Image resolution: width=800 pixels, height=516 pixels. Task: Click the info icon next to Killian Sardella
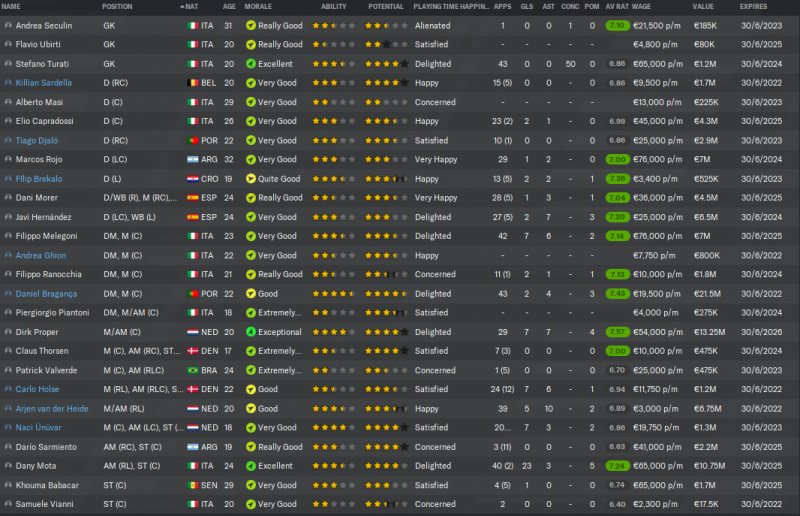click(8, 83)
